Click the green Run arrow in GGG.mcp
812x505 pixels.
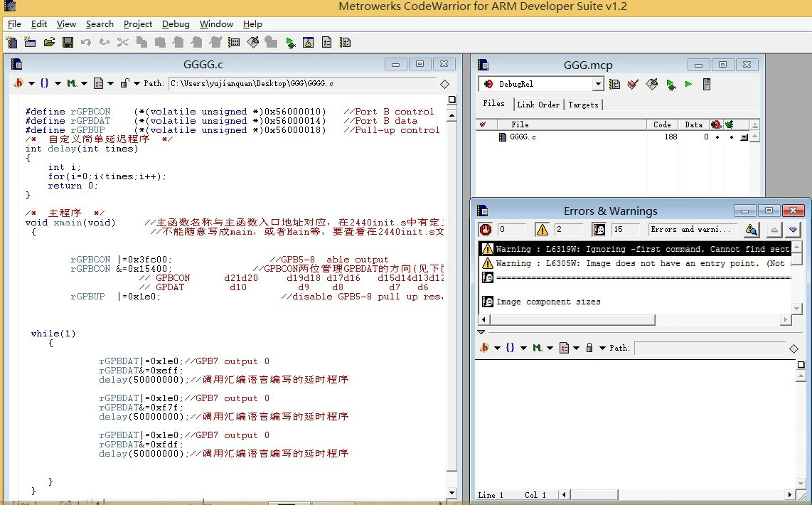point(688,85)
